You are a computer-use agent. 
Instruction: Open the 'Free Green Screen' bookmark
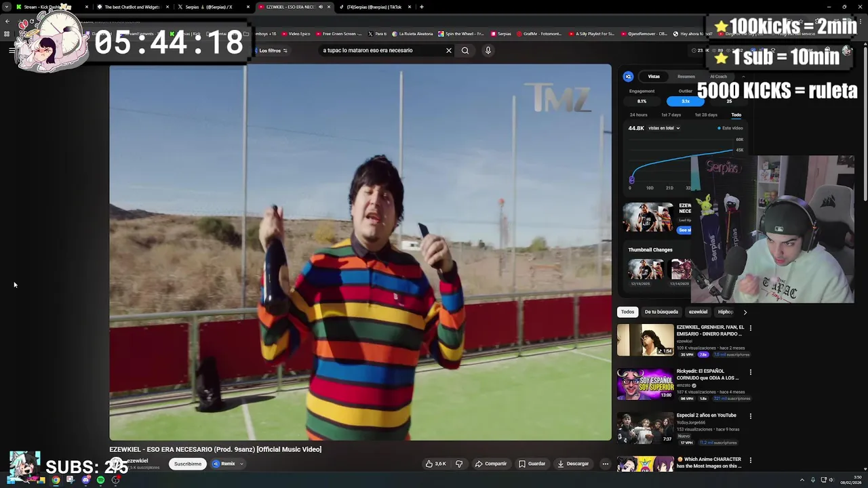coord(339,33)
